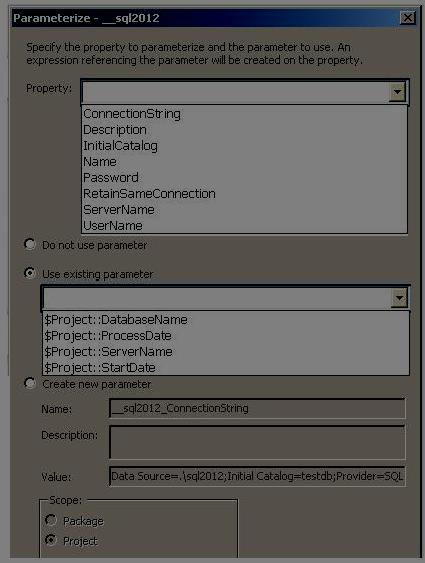Set scope to Package radio button
The image size is (425, 563).
click(51, 520)
